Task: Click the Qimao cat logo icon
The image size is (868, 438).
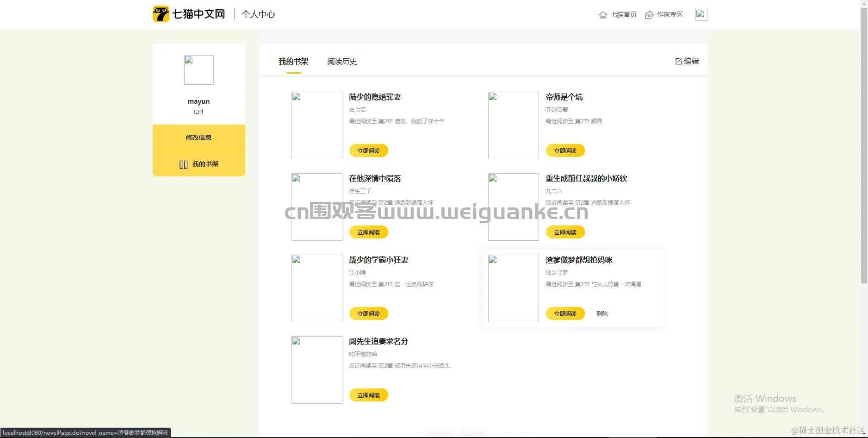Action: [x=161, y=14]
